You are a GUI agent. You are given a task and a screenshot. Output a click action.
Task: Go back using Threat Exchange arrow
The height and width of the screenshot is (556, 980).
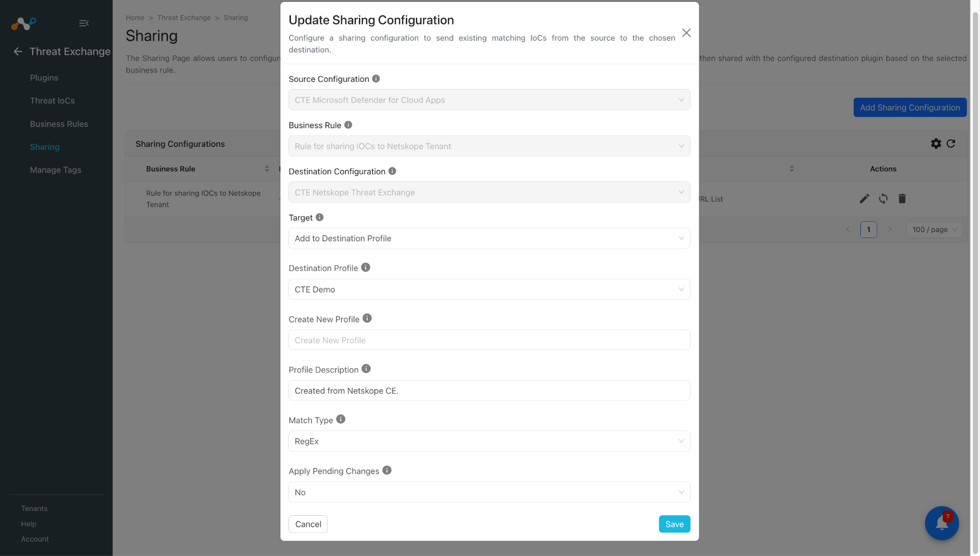18,51
